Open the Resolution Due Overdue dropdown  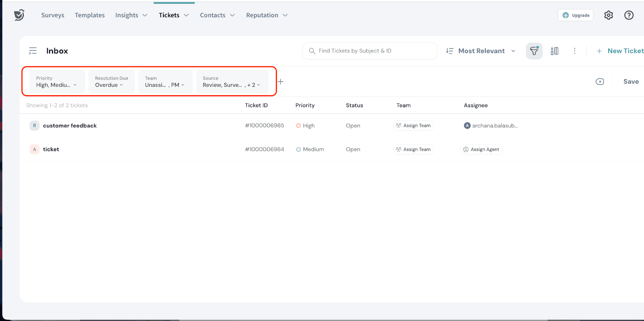point(111,82)
